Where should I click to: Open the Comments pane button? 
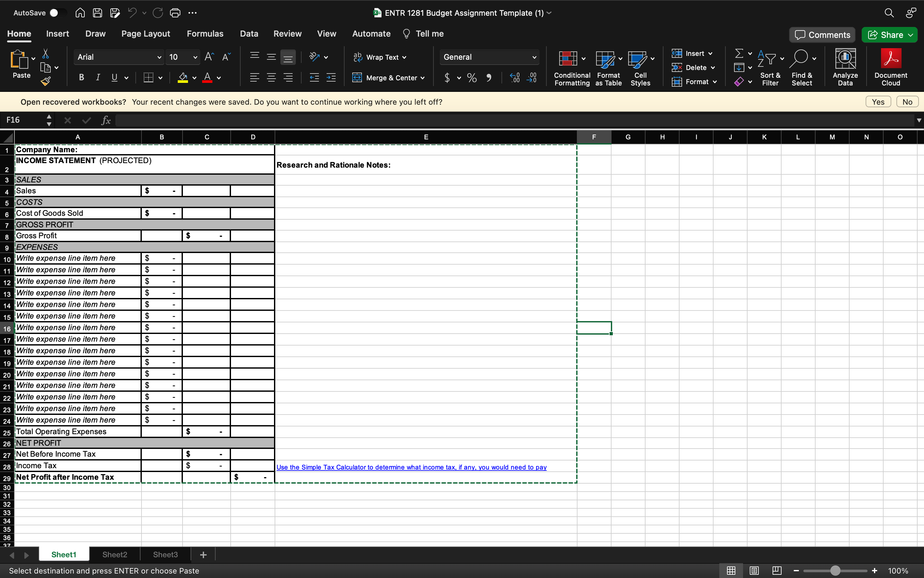coord(822,35)
